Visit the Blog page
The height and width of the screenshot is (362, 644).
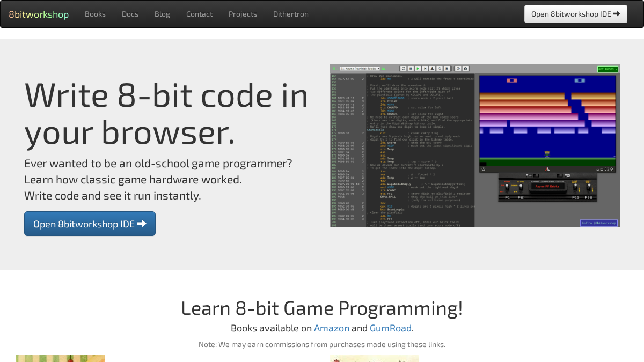(x=162, y=14)
